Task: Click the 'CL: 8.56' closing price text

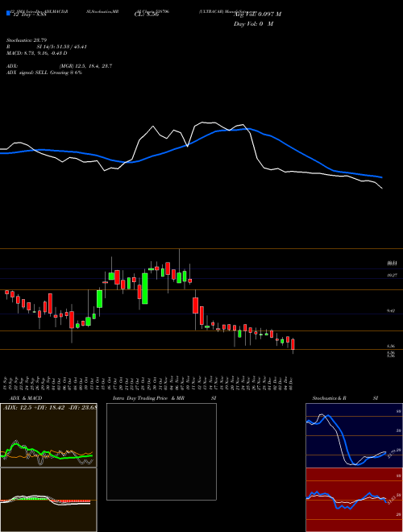Action: (147, 15)
